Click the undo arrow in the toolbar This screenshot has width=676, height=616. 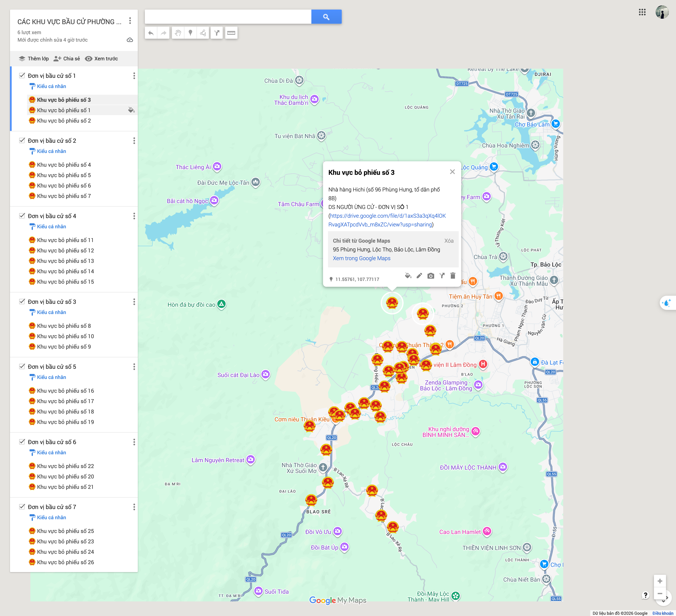tap(151, 33)
